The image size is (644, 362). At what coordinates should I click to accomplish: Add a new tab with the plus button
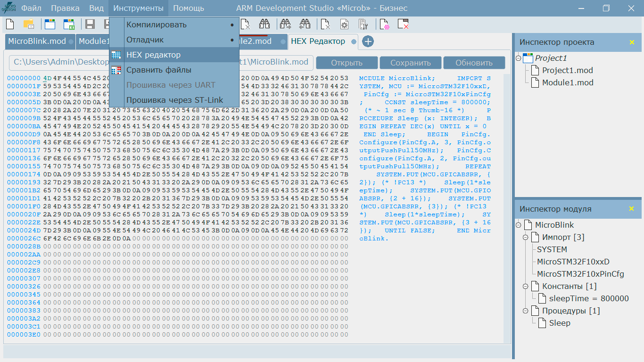click(x=368, y=41)
